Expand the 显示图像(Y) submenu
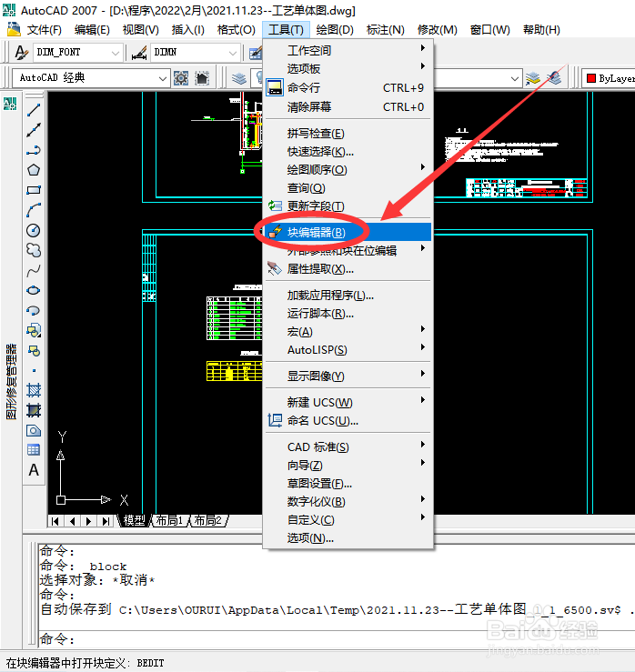 click(348, 376)
